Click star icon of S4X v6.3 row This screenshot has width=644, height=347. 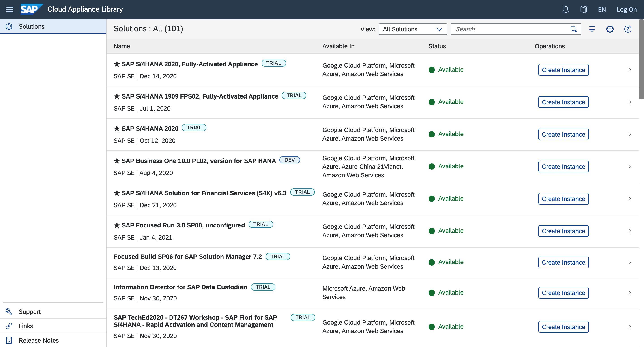click(117, 193)
